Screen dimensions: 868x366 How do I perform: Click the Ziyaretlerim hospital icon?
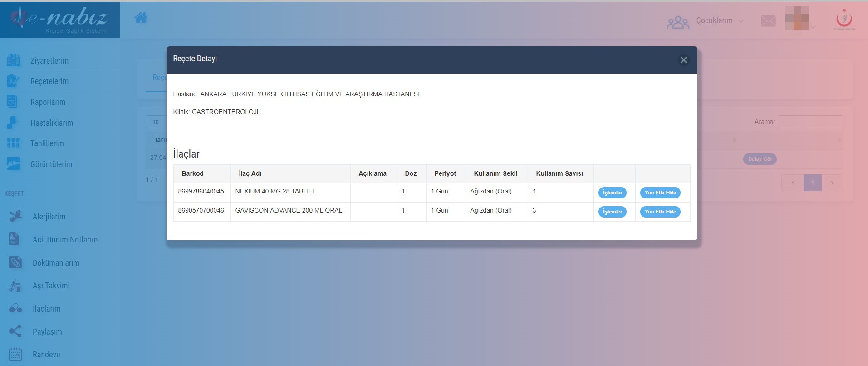[13, 60]
